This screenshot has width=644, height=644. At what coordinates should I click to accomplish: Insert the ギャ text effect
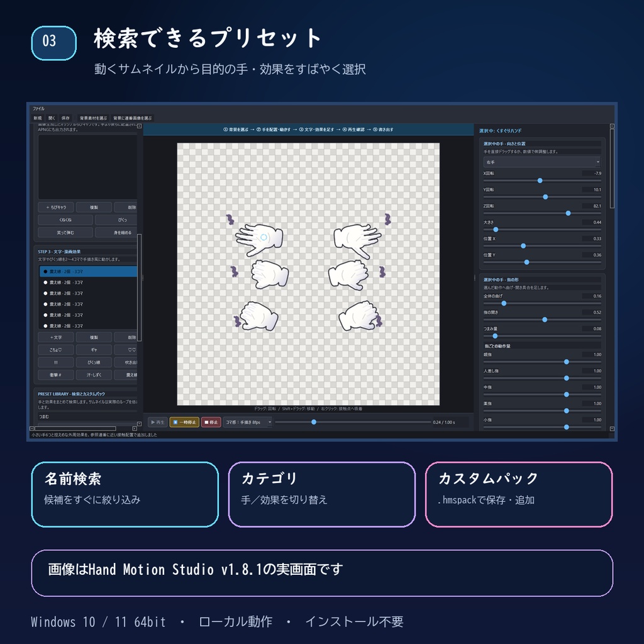coord(94,350)
